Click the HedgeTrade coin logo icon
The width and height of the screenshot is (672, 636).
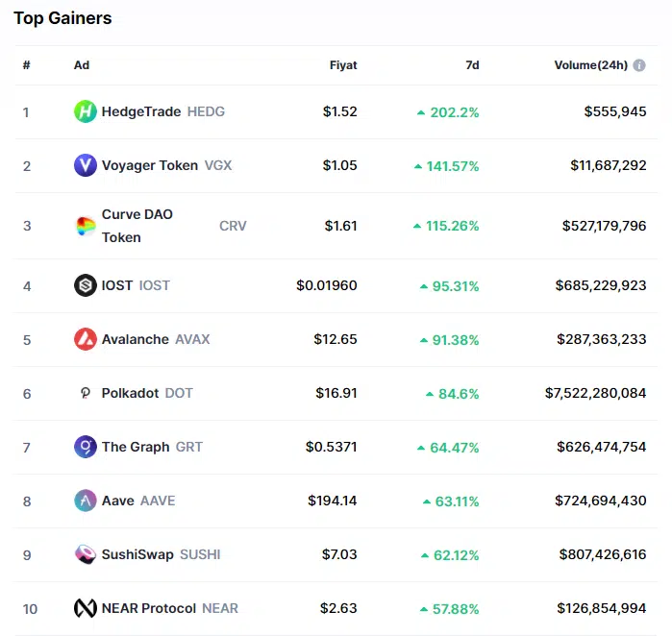pos(86,111)
